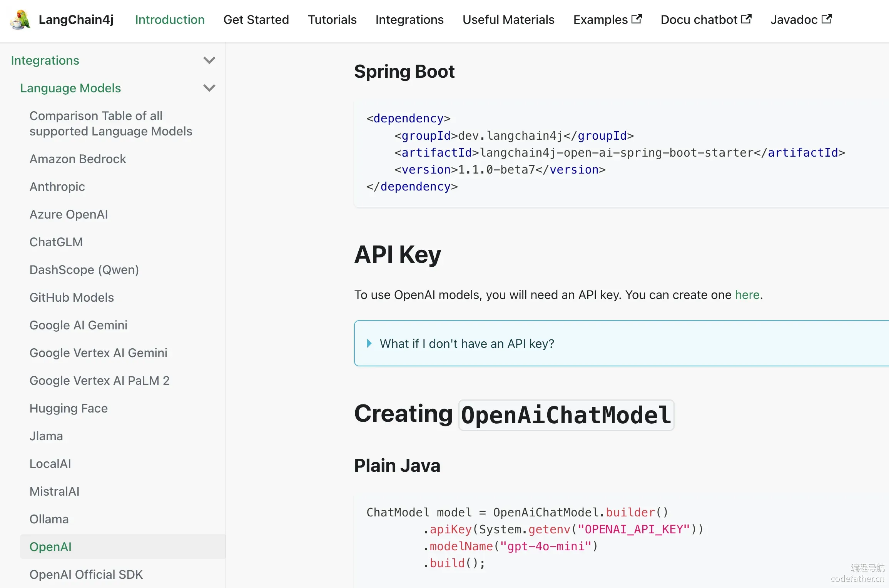Open the Examples external link
Screen dimensions: 889x588
(x=608, y=19)
